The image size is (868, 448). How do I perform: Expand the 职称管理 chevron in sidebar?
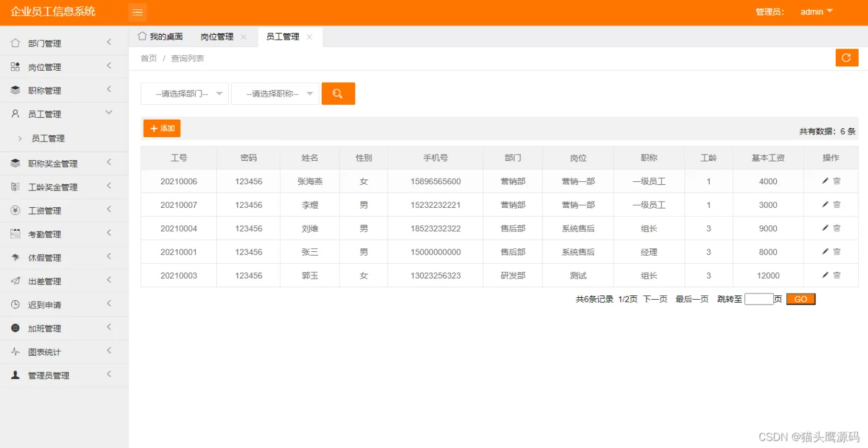pos(108,89)
